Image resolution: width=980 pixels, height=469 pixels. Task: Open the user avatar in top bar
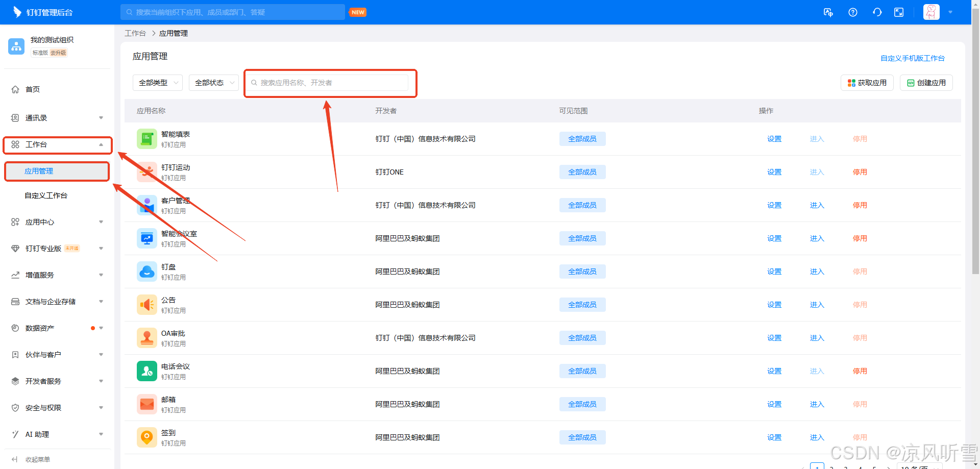tap(932, 12)
